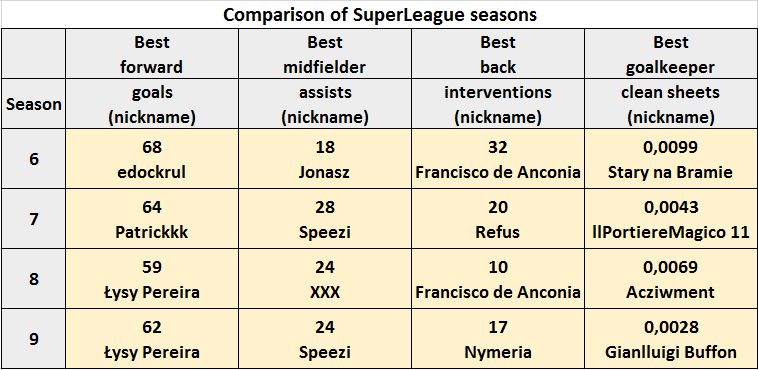Click the table title Comparison of SuperLeague seasons
758x370 pixels.
point(379,15)
